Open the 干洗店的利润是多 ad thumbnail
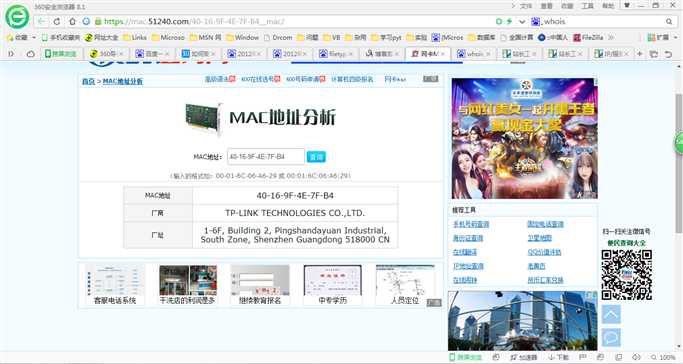The height and width of the screenshot is (364, 683). (x=188, y=285)
